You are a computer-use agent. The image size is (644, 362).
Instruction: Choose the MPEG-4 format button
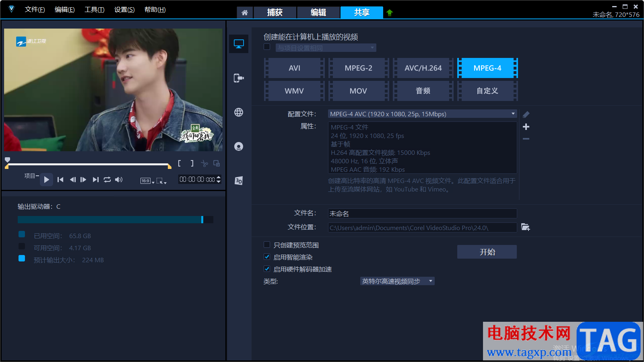(487, 68)
